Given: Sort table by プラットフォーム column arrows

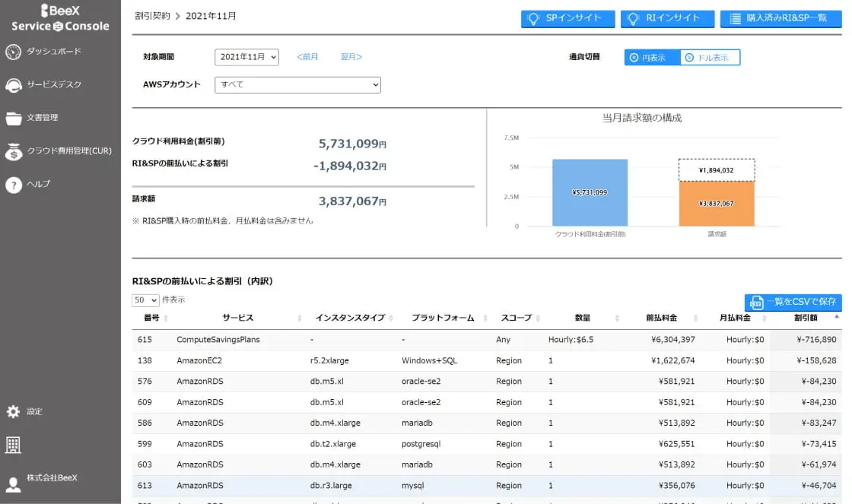Looking at the screenshot, I should click(x=485, y=319).
